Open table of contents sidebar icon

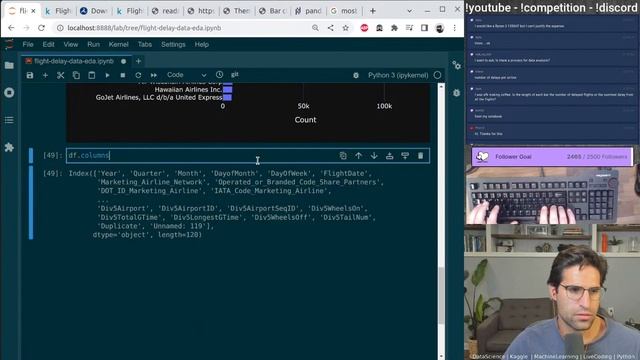click(x=9, y=120)
